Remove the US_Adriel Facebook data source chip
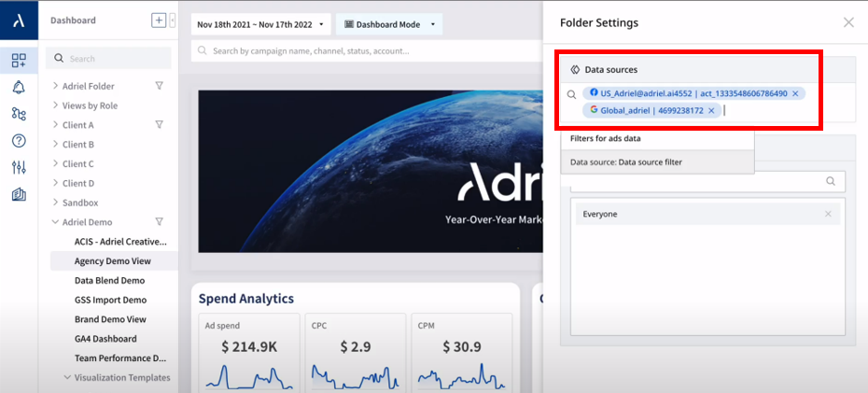The height and width of the screenshot is (393, 868). 795,93
